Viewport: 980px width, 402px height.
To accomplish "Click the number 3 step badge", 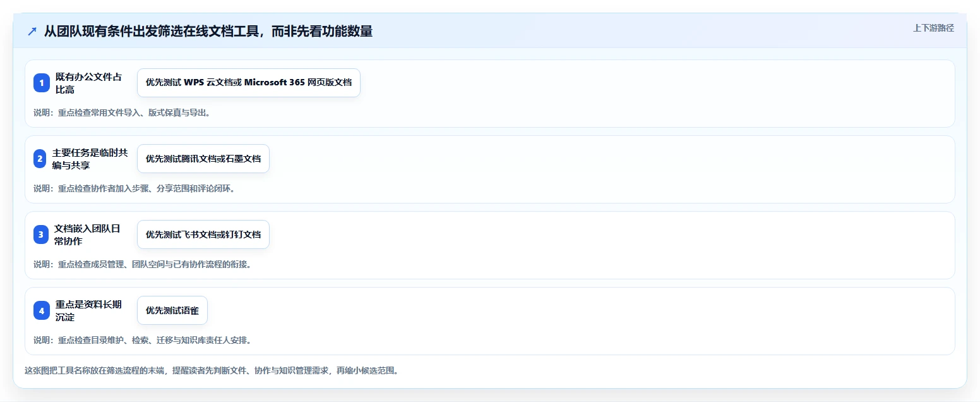I will tap(41, 234).
